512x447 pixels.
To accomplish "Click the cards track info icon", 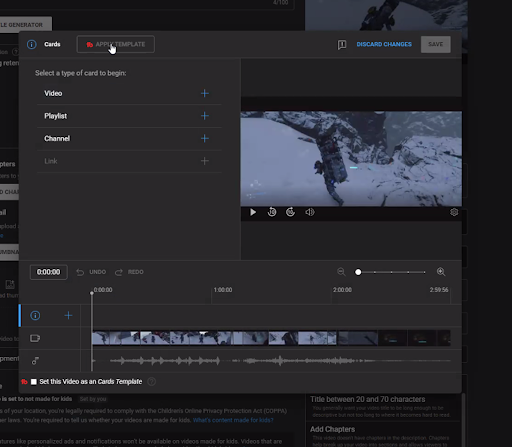I will click(35, 315).
